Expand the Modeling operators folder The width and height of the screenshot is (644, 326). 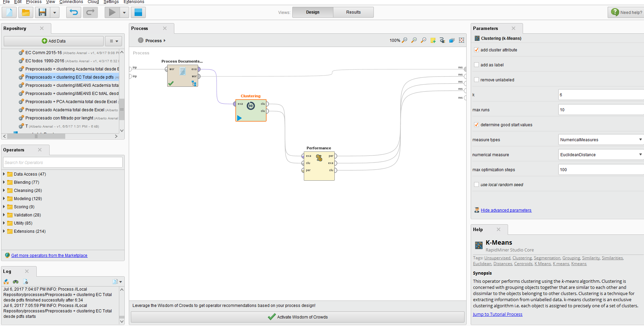coord(4,198)
